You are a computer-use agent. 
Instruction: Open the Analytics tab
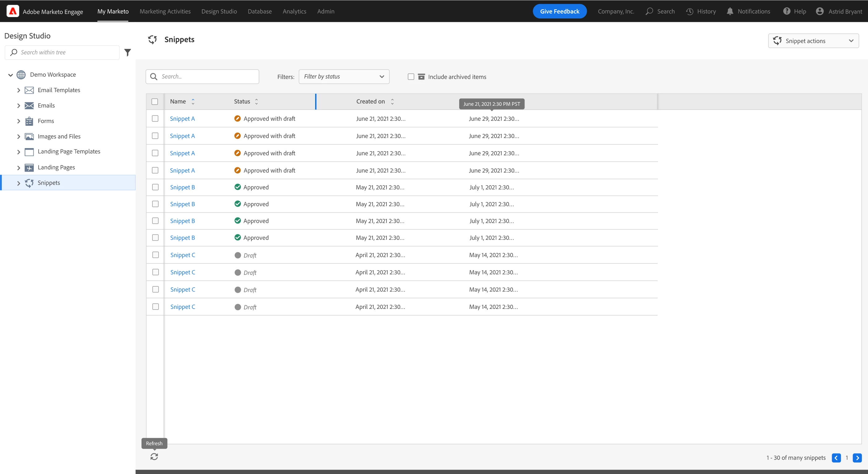click(x=294, y=11)
